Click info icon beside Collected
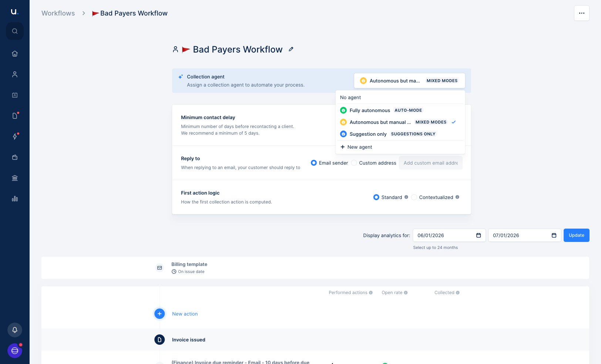 [458, 293]
